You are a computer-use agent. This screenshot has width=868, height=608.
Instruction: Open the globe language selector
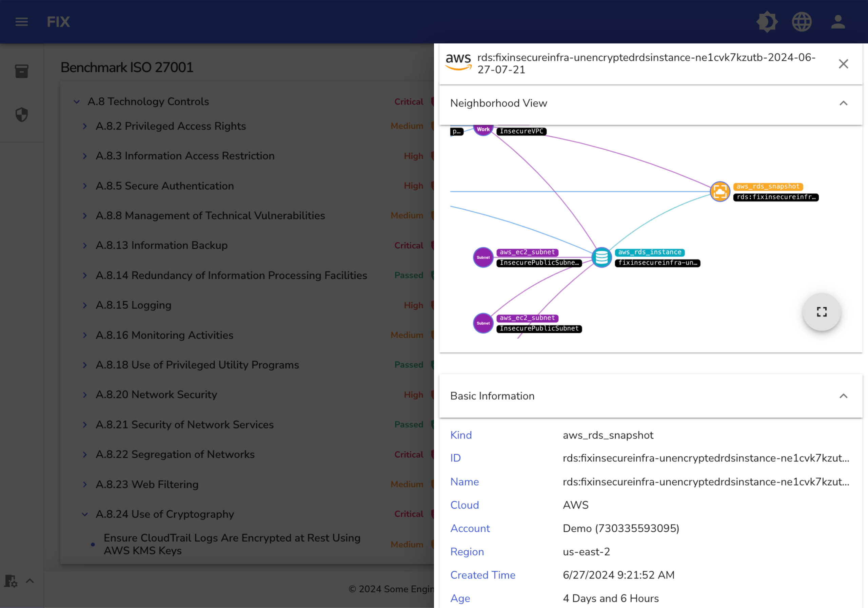(802, 22)
